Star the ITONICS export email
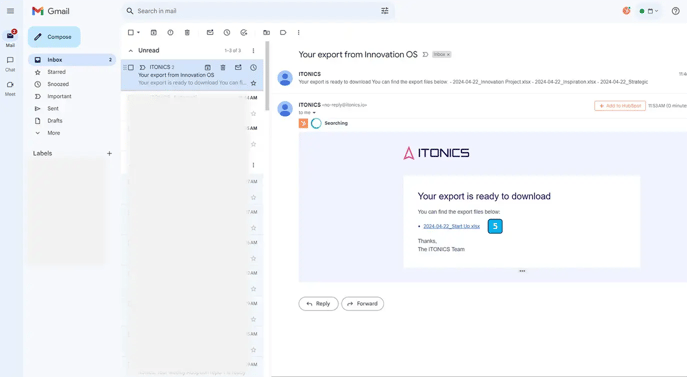The width and height of the screenshot is (687, 377). (x=253, y=83)
